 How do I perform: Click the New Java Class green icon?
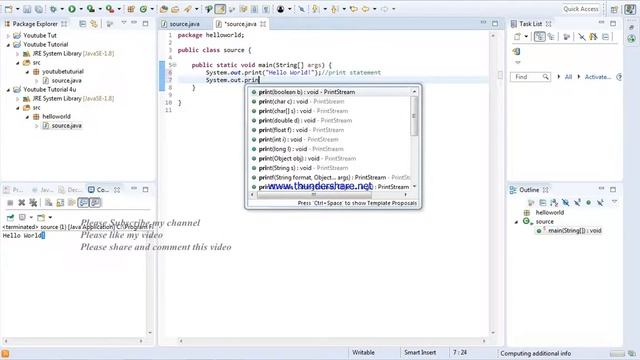143,9
